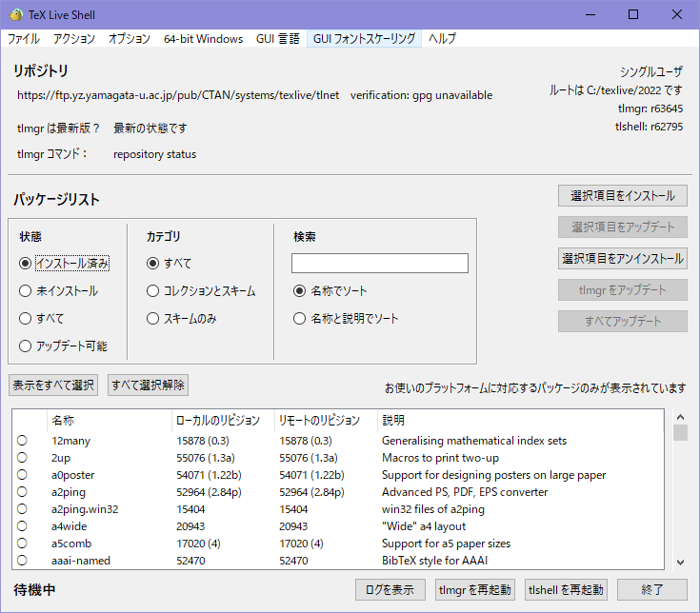Click the 説明 column header
700x613 pixels.
(x=520, y=421)
